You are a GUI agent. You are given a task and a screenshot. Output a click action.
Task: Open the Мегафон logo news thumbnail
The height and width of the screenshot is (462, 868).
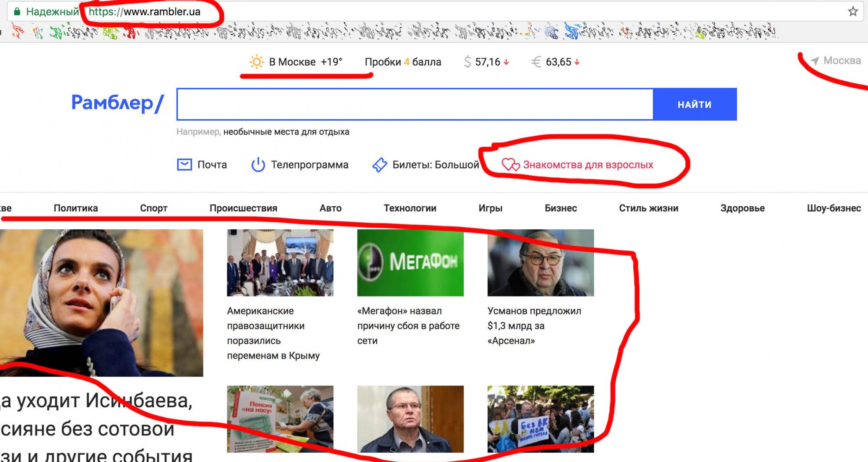pos(410,263)
